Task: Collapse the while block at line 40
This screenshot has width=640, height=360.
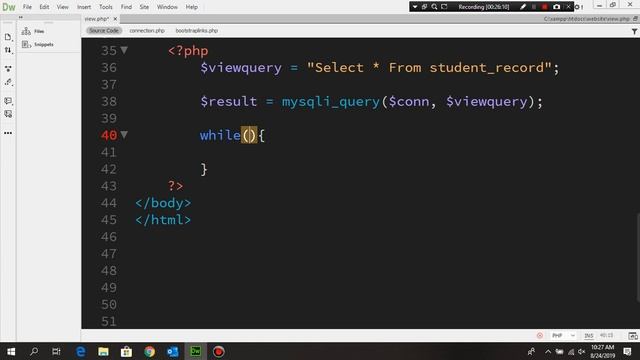Action: 124,134
